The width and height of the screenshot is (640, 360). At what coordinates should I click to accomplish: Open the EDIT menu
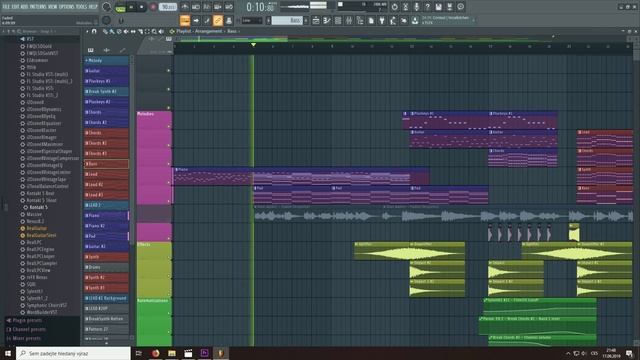[x=15, y=7]
